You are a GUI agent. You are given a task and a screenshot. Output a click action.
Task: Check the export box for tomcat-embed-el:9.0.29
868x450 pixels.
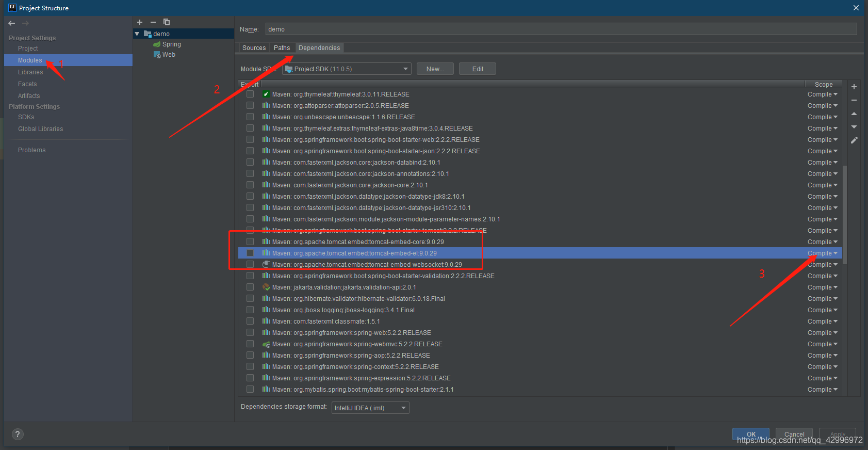pos(250,253)
